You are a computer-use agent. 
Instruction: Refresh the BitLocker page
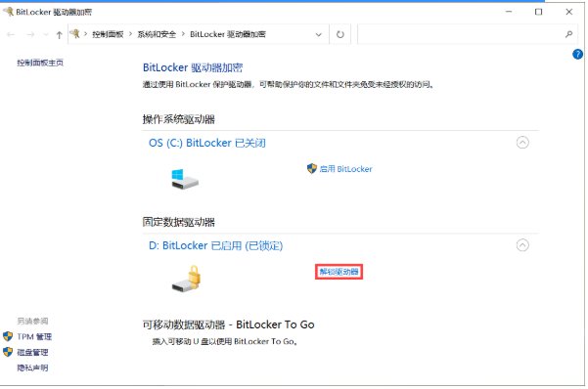coord(340,34)
